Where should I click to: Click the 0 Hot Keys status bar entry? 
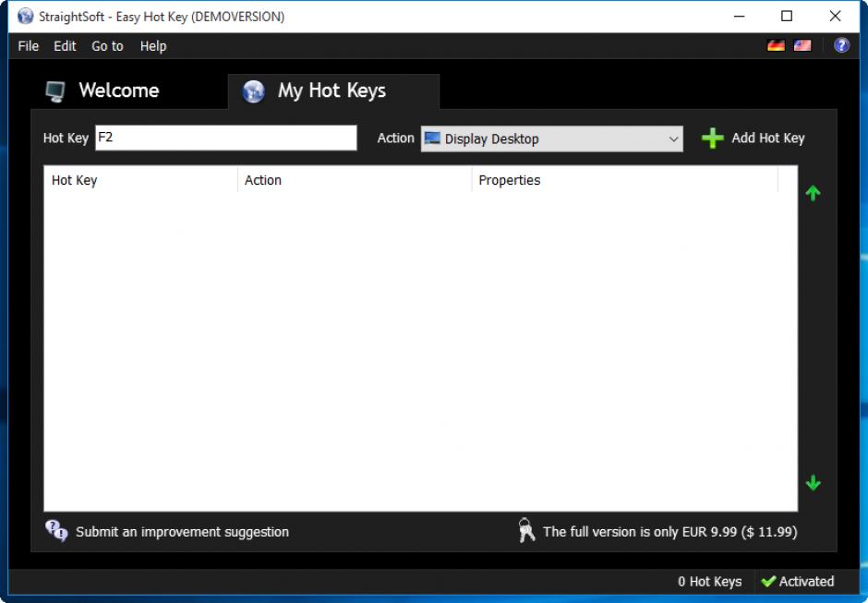(710, 582)
